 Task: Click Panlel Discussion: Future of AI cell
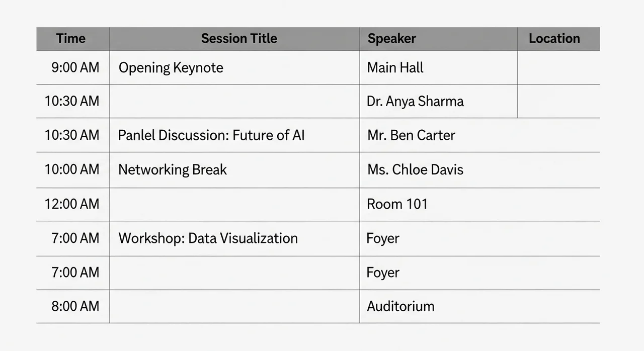click(x=234, y=135)
